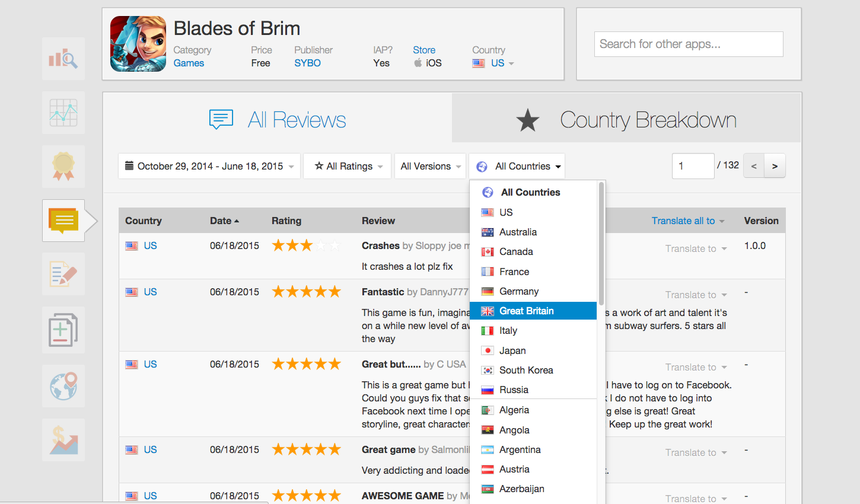Viewport: 860px width, 504px height.
Task: Select France in the countries list
Action: tap(533, 272)
